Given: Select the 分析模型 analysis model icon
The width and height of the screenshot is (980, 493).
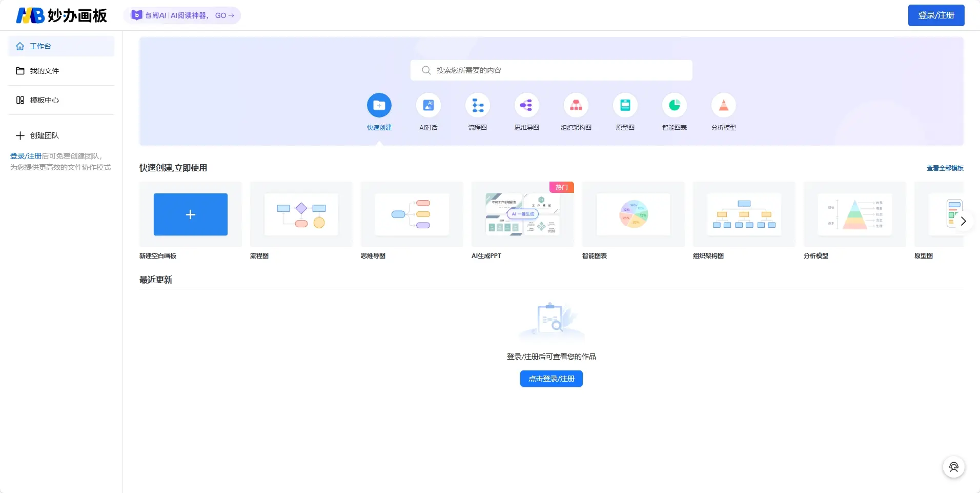Looking at the screenshot, I should click(723, 105).
